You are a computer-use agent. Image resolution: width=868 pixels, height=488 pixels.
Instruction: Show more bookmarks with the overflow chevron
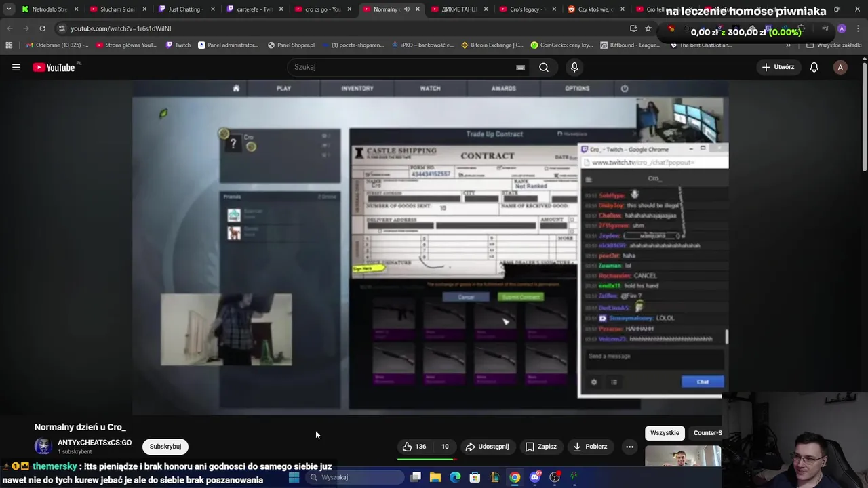click(x=788, y=45)
